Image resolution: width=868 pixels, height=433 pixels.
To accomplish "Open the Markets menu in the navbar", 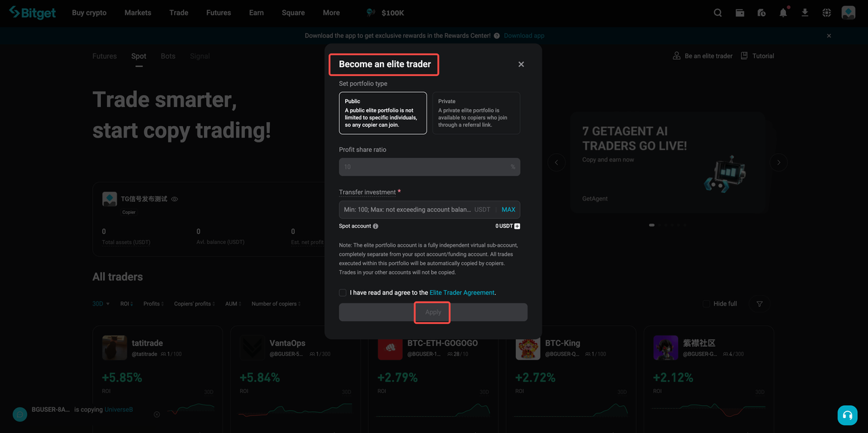I will tap(138, 12).
